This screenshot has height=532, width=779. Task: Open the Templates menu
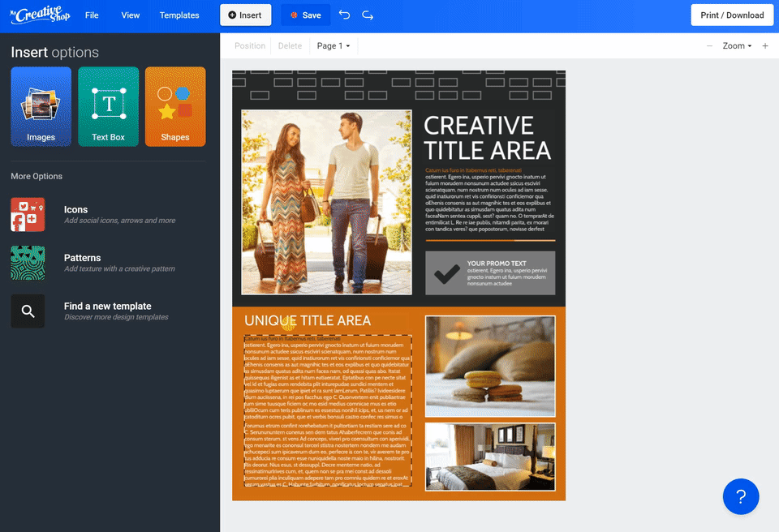coord(179,15)
